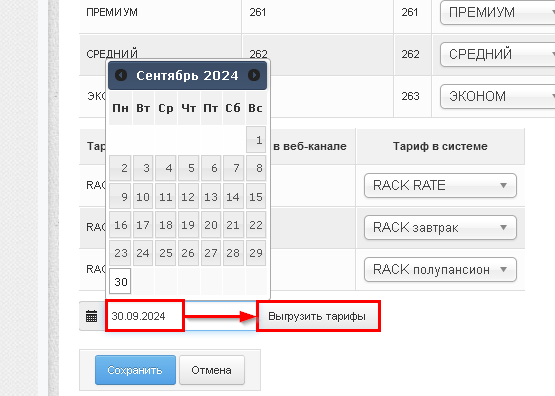
Task: Pick September 30 in the calendar
Action: [x=120, y=281]
